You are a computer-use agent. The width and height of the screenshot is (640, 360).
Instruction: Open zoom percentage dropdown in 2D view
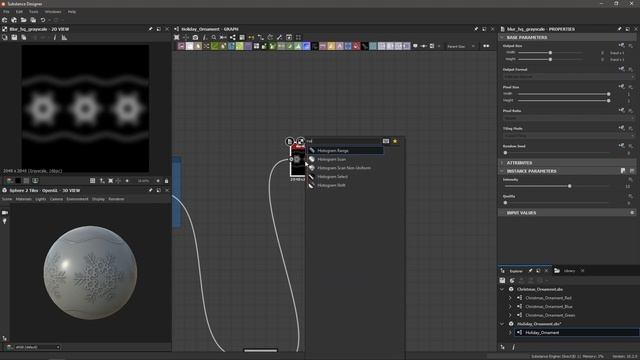pyautogui.click(x=143, y=180)
